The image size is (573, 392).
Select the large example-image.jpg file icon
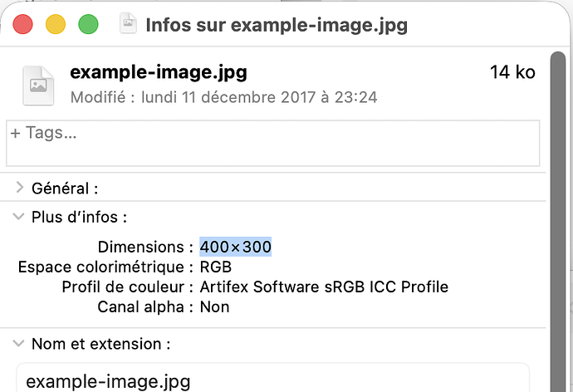(38, 86)
